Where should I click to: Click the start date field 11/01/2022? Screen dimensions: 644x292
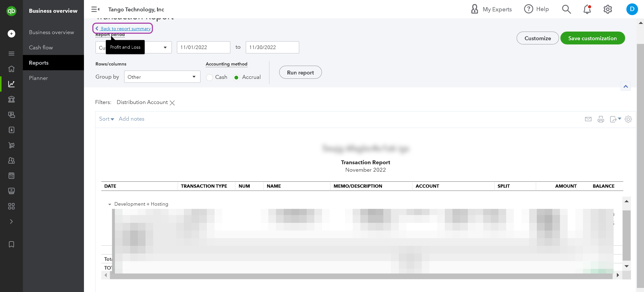204,47
